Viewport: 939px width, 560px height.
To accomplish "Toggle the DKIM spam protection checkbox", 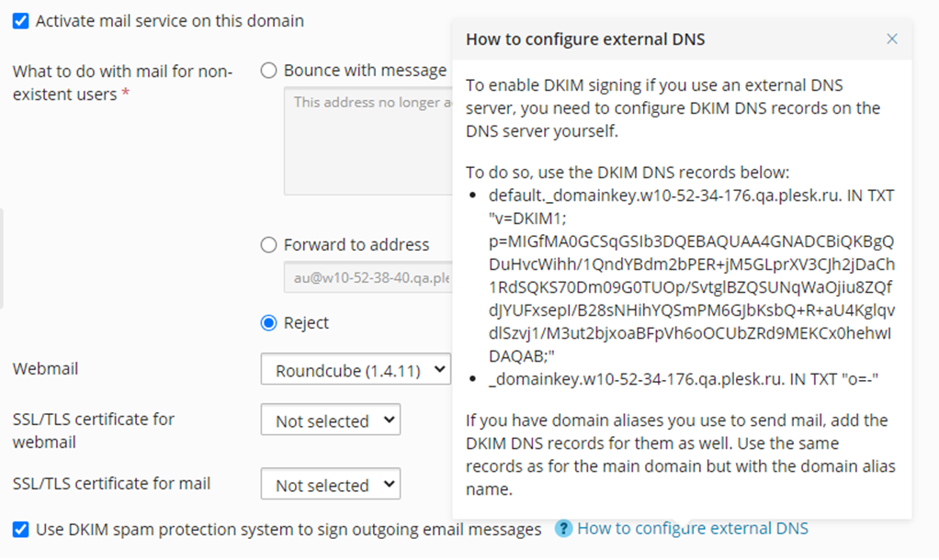I will coord(20,529).
